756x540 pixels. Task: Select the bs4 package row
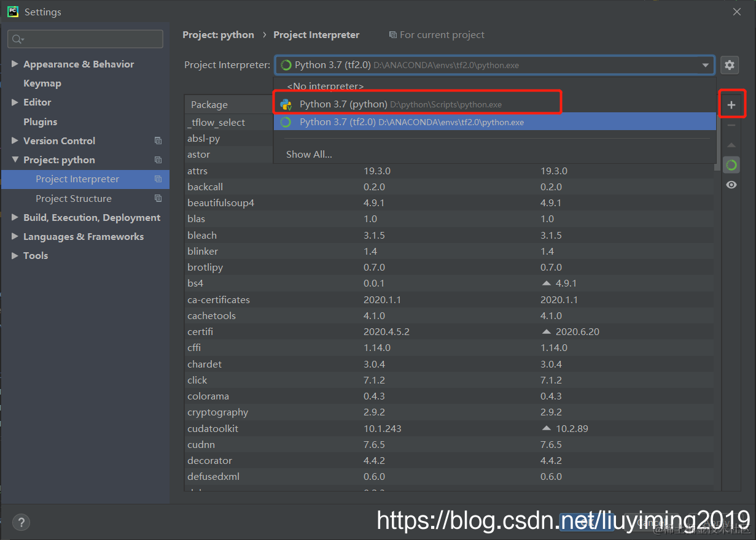pos(450,283)
